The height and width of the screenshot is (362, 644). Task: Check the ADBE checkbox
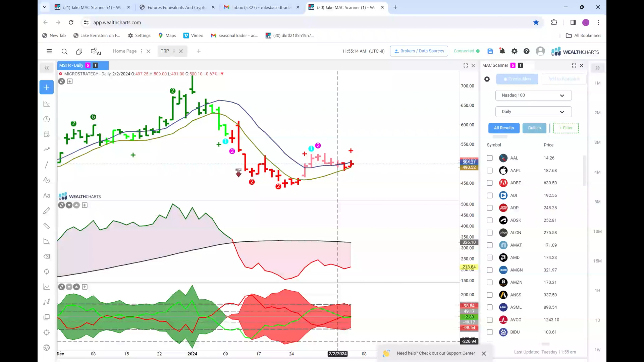(x=490, y=183)
